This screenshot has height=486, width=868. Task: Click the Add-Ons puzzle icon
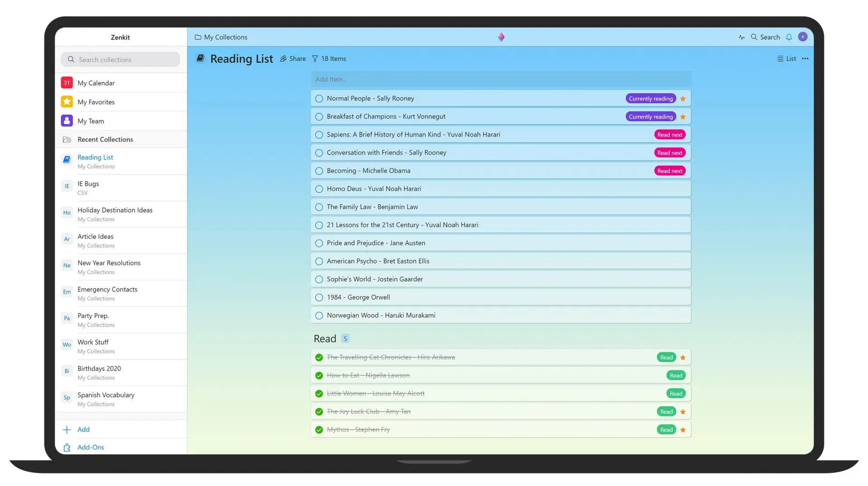click(67, 447)
